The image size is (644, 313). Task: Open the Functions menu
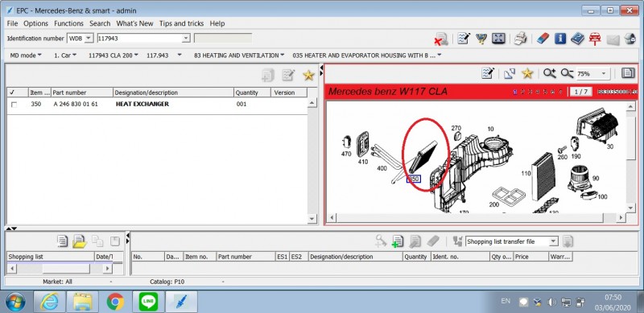click(x=68, y=23)
